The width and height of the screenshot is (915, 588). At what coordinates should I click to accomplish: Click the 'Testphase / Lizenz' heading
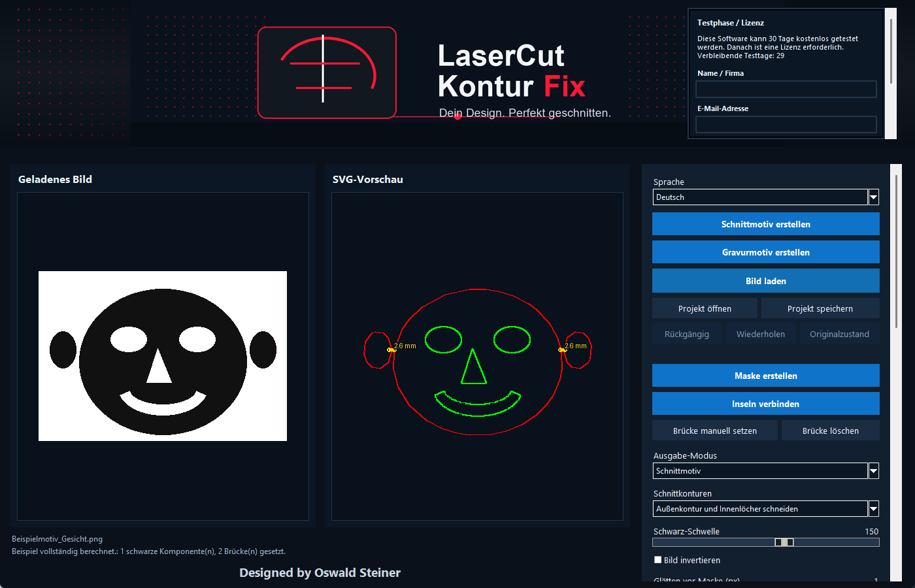coord(731,23)
